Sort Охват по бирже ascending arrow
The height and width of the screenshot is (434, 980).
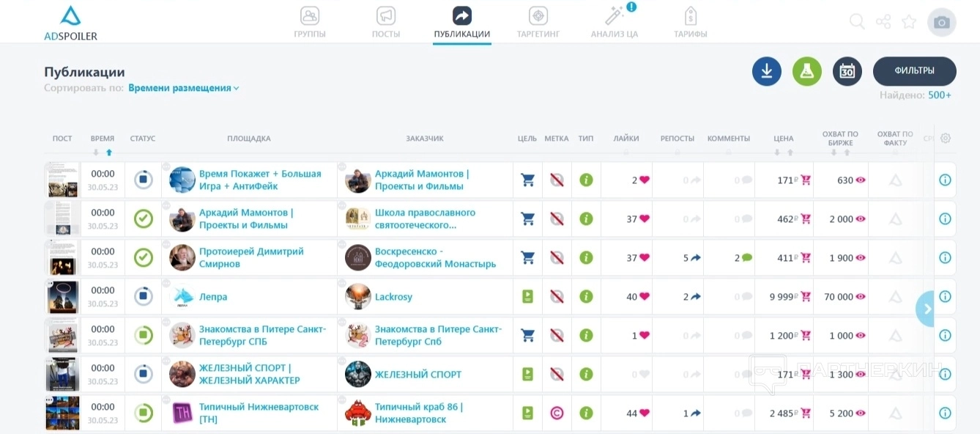pos(847,152)
